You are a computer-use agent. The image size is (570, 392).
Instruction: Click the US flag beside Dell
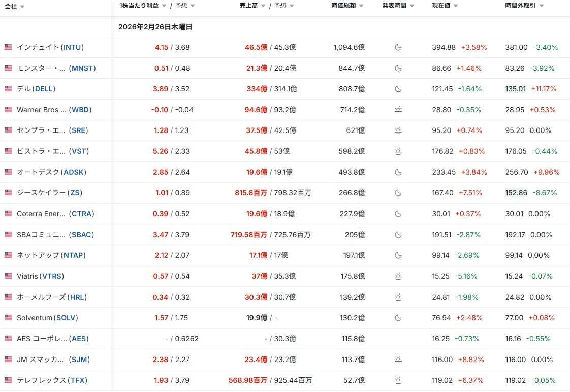(x=8, y=89)
